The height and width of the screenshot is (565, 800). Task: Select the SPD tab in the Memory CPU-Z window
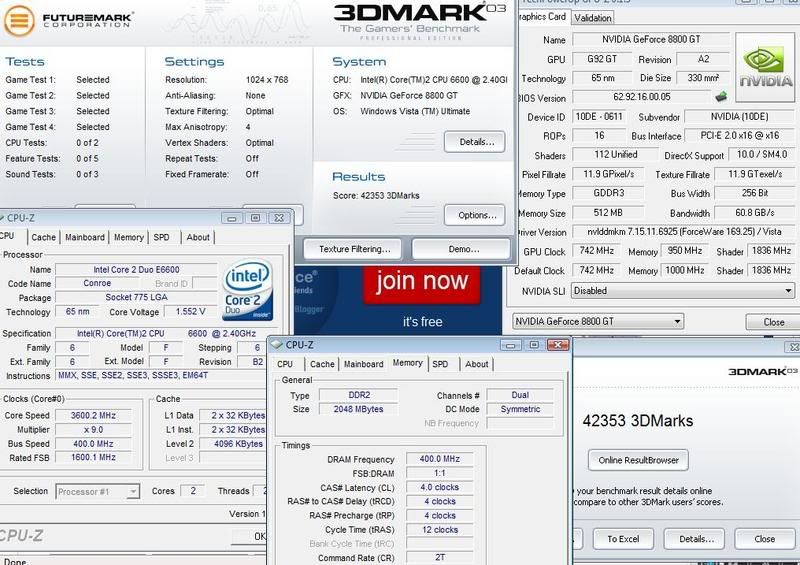tap(440, 364)
